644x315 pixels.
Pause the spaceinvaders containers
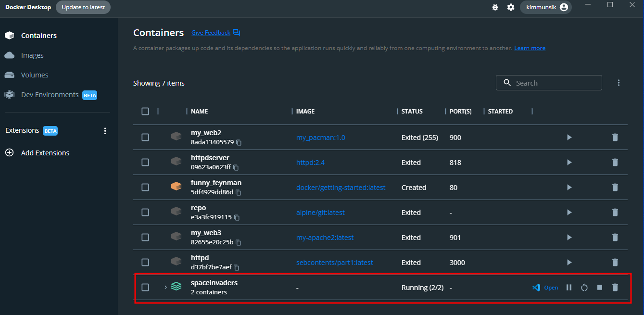(x=569, y=288)
